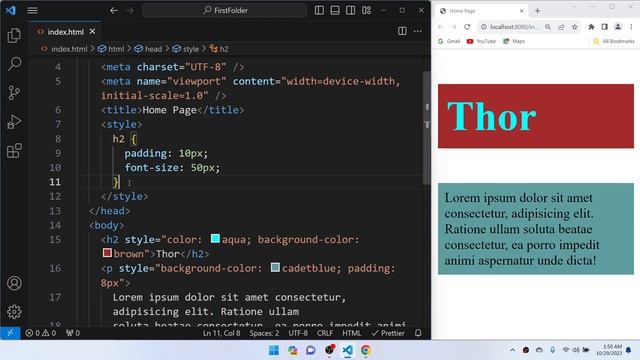The height and width of the screenshot is (360, 640).
Task: Toggle the bottom panel layout icon
Action: [335, 10]
